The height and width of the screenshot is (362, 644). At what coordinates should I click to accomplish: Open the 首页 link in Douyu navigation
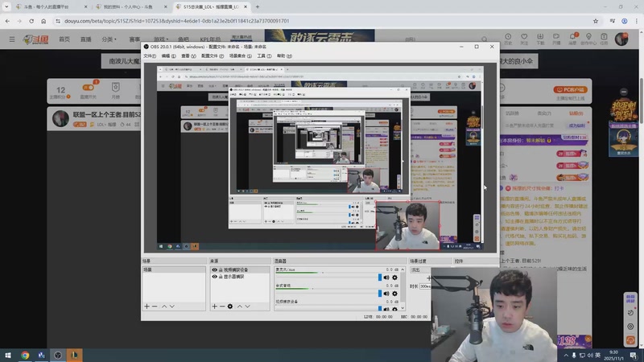(64, 39)
